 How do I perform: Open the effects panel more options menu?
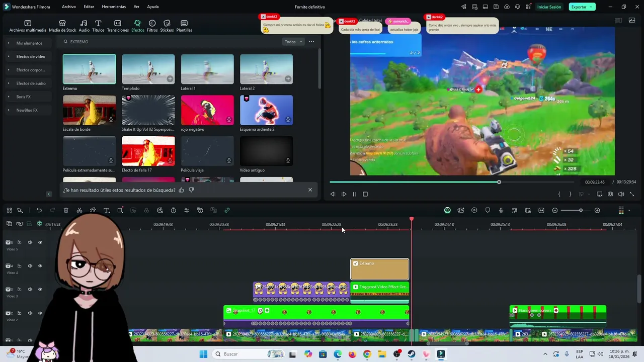point(311,42)
